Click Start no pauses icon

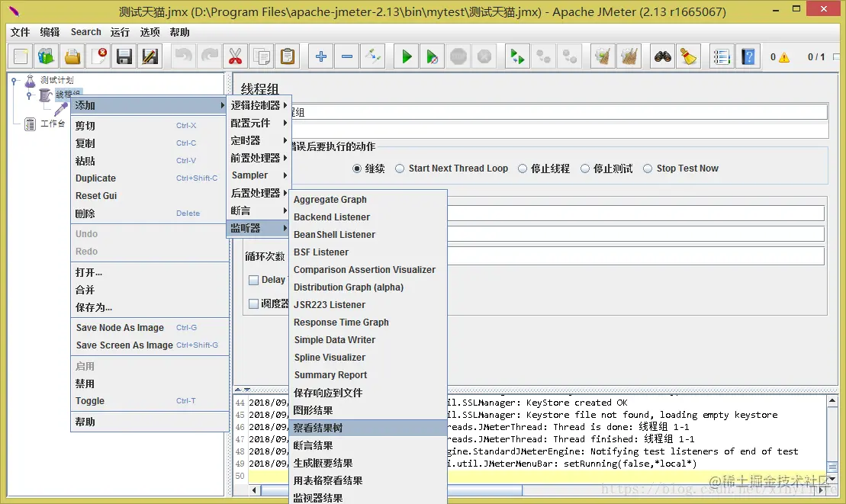pyautogui.click(x=433, y=56)
